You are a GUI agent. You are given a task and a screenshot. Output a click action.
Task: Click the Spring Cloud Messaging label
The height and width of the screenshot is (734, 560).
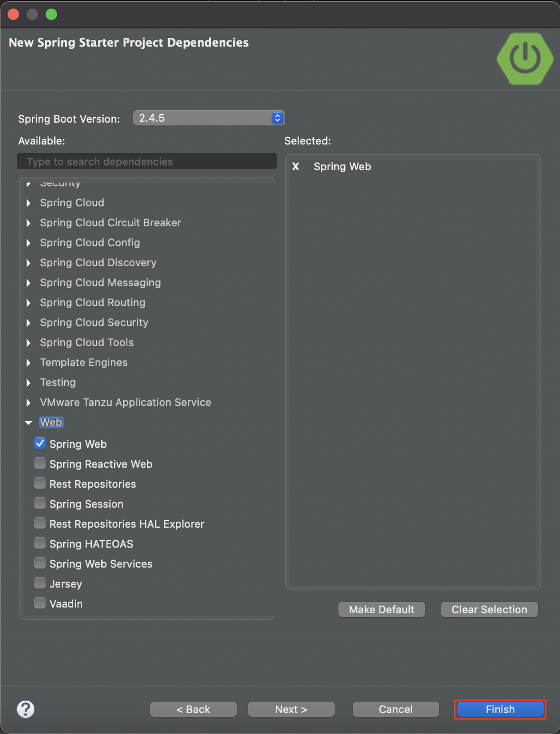[x=100, y=282]
